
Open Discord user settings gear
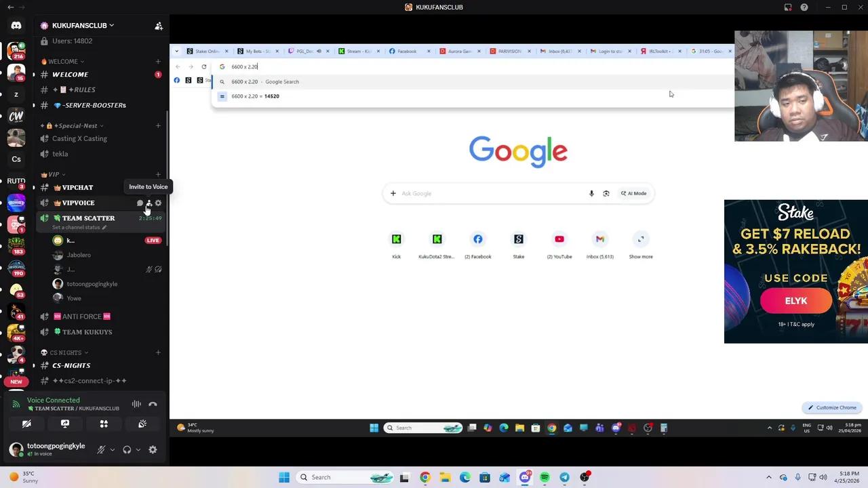pyautogui.click(x=153, y=449)
